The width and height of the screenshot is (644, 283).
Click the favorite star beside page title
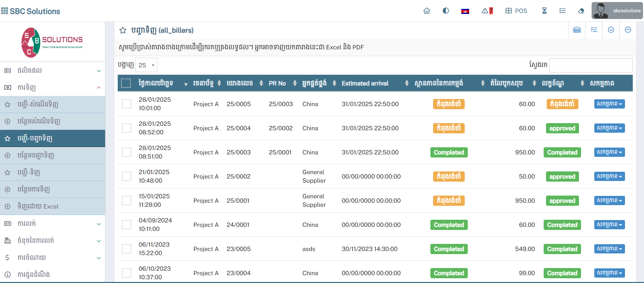point(123,31)
